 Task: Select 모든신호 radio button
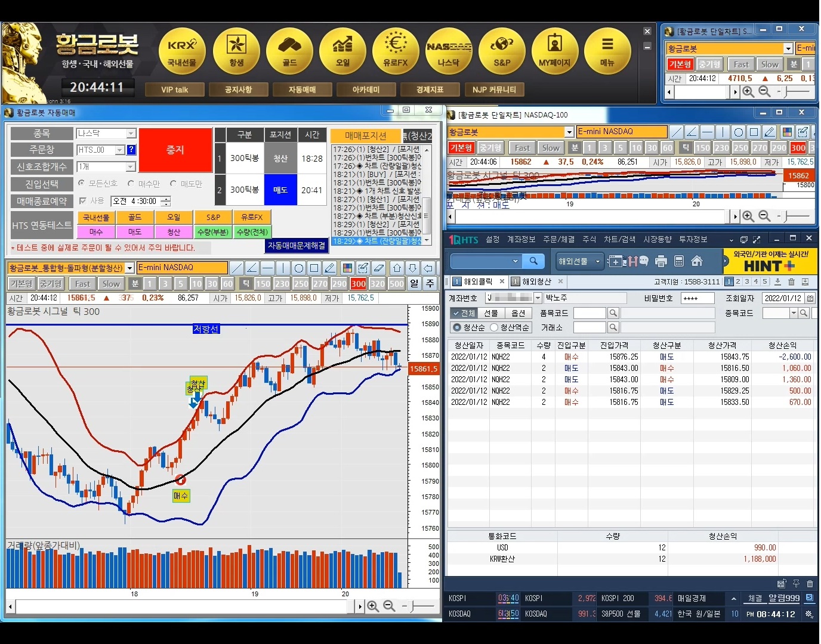[82, 184]
